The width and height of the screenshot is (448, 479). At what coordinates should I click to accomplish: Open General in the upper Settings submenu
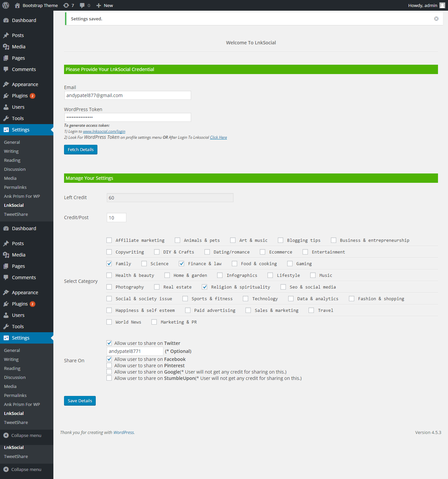[12, 142]
